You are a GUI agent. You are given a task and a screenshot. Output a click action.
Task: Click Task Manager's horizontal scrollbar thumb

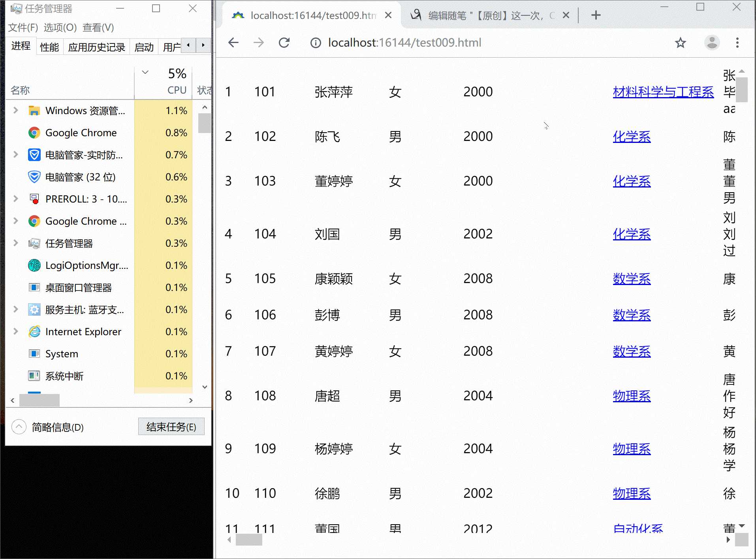39,400
